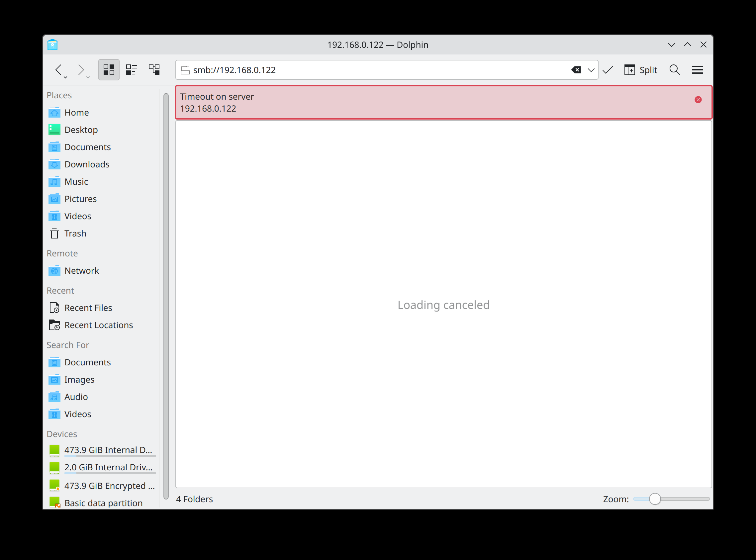Minimize the Dolphin window
This screenshot has height=560, width=756.
pos(671,45)
